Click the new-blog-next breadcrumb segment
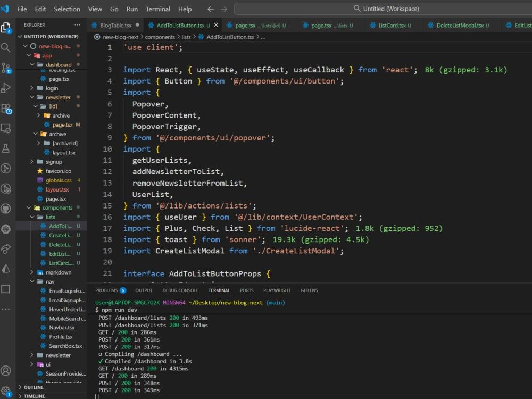 [x=120, y=37]
